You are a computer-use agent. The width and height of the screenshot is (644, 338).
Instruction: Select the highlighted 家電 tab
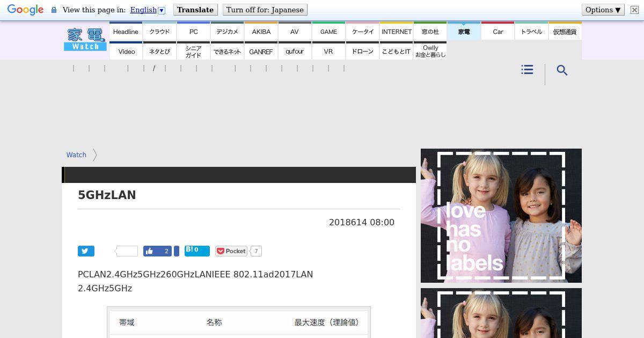click(464, 31)
